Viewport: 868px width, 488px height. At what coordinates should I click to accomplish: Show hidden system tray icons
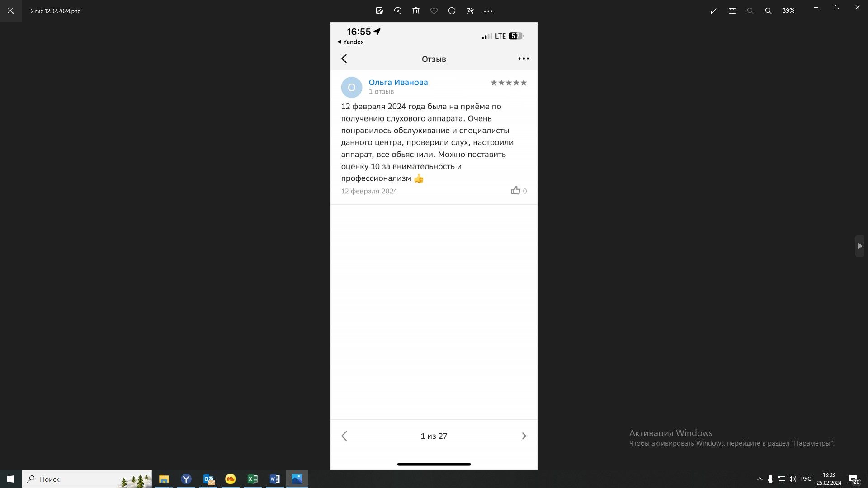[x=759, y=479]
